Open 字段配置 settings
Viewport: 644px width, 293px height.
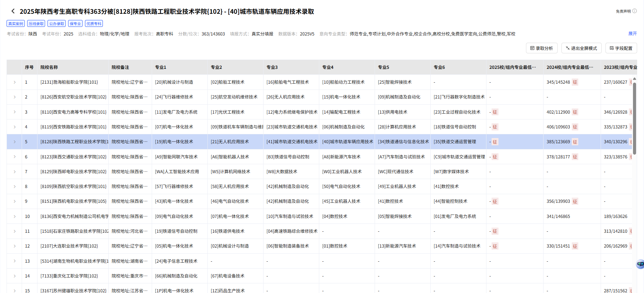621,48
